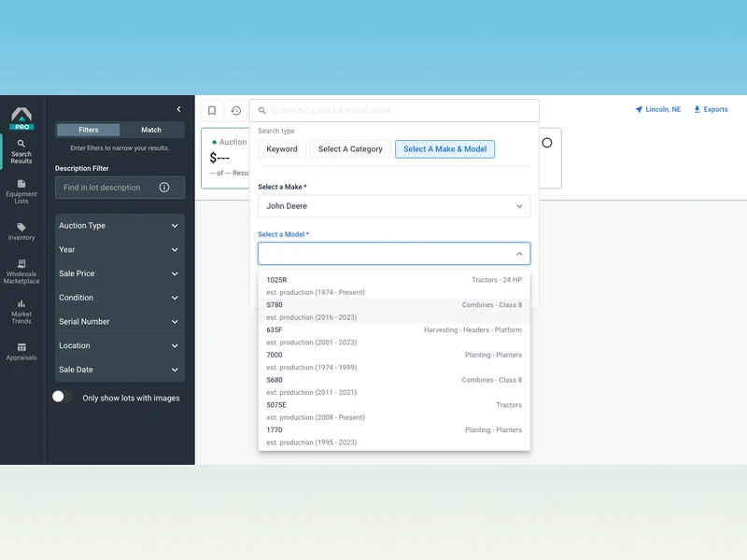Click 'Harvesting - Headers - Platform' category text

[472, 330]
